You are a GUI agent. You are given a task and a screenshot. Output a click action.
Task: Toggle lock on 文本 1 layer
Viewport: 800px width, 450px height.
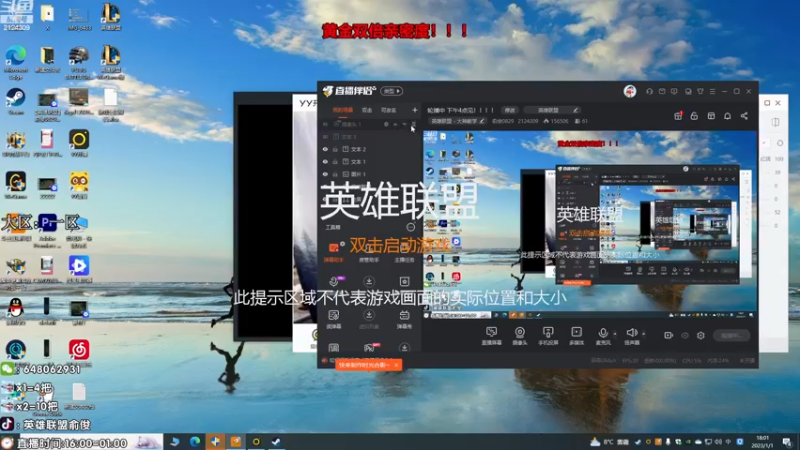tap(335, 162)
